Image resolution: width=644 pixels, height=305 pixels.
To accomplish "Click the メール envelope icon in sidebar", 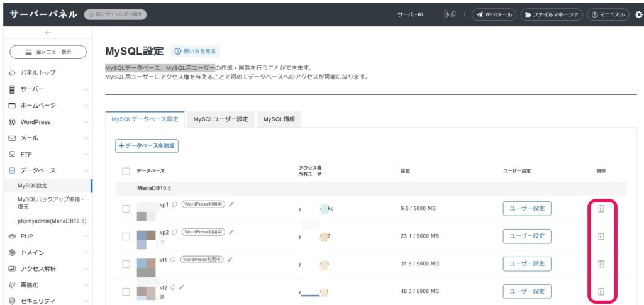I will (13, 138).
